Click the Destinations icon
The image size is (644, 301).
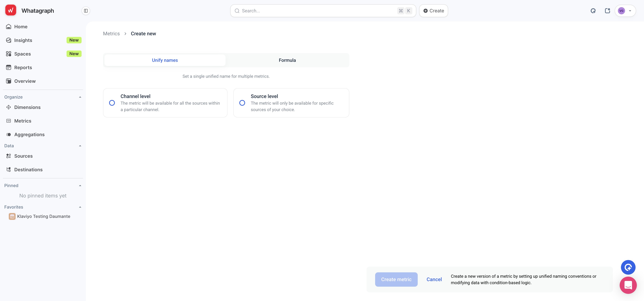(9, 169)
